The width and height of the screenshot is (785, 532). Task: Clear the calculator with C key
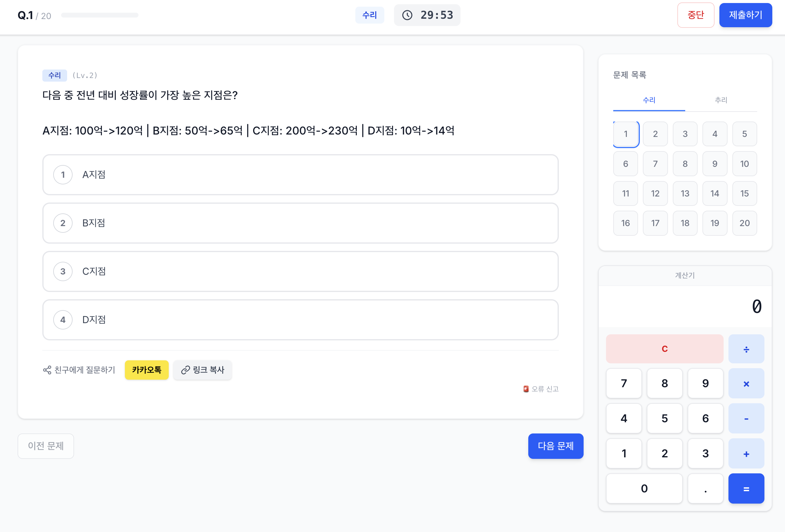664,349
